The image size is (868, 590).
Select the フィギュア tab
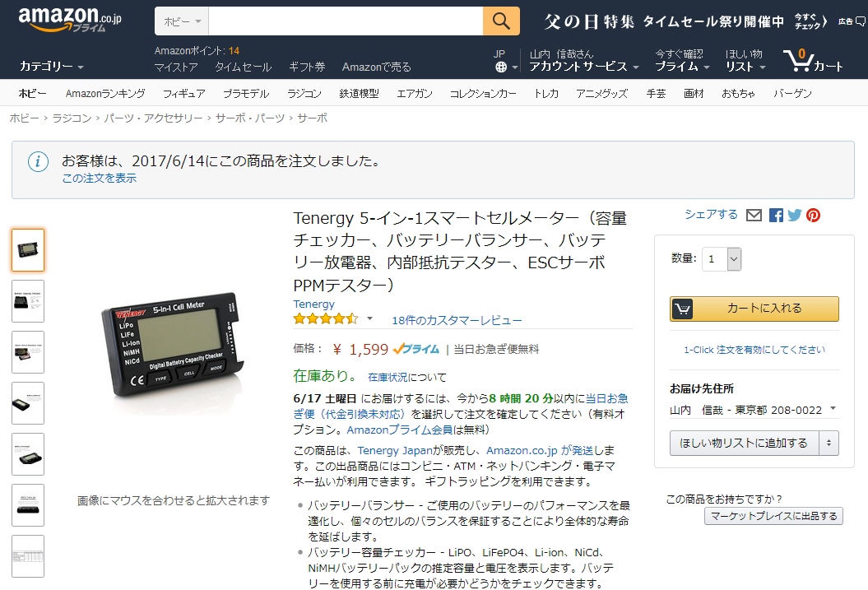coord(183,94)
